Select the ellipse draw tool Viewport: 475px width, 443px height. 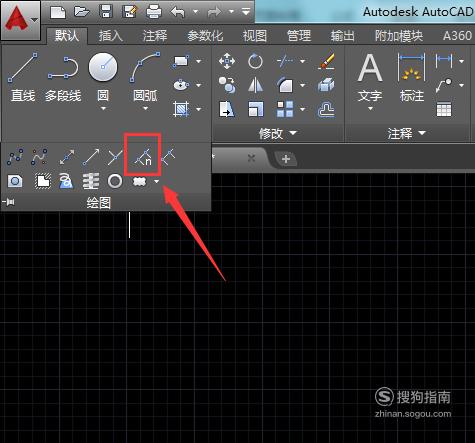point(181,85)
